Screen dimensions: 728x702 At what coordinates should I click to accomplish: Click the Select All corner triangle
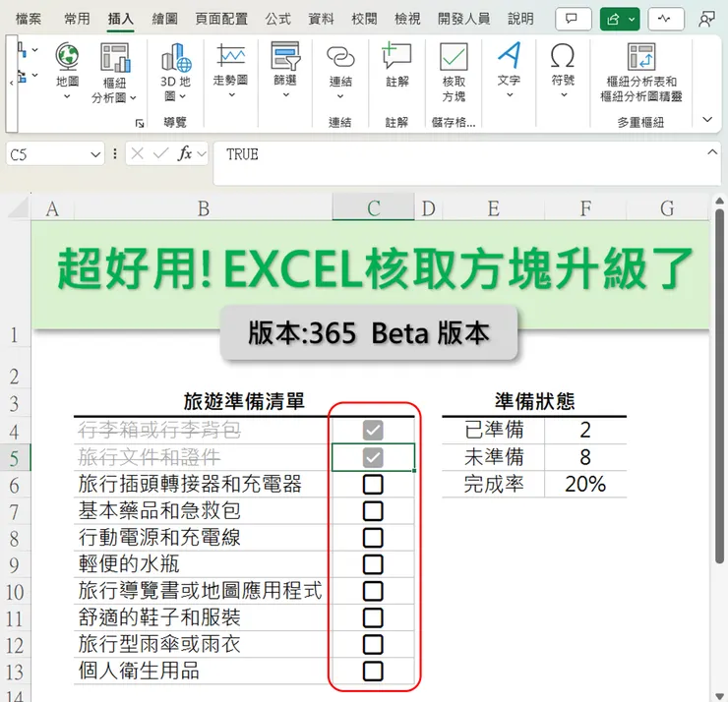[19, 208]
